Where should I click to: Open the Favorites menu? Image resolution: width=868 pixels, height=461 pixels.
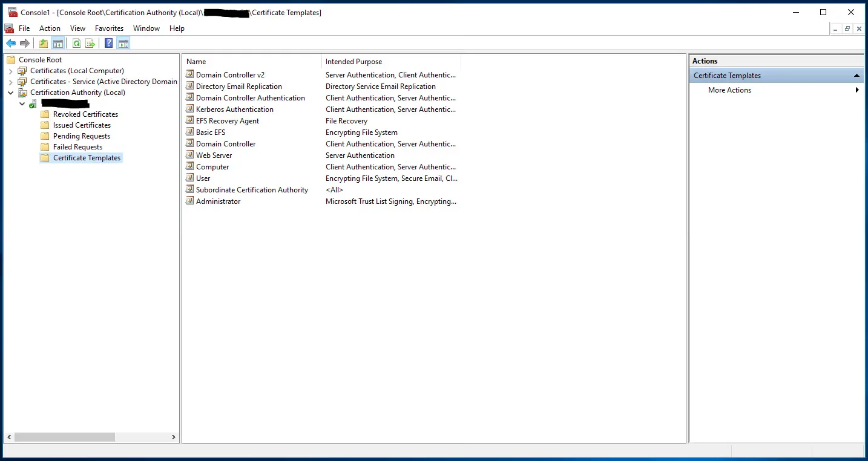tap(109, 28)
